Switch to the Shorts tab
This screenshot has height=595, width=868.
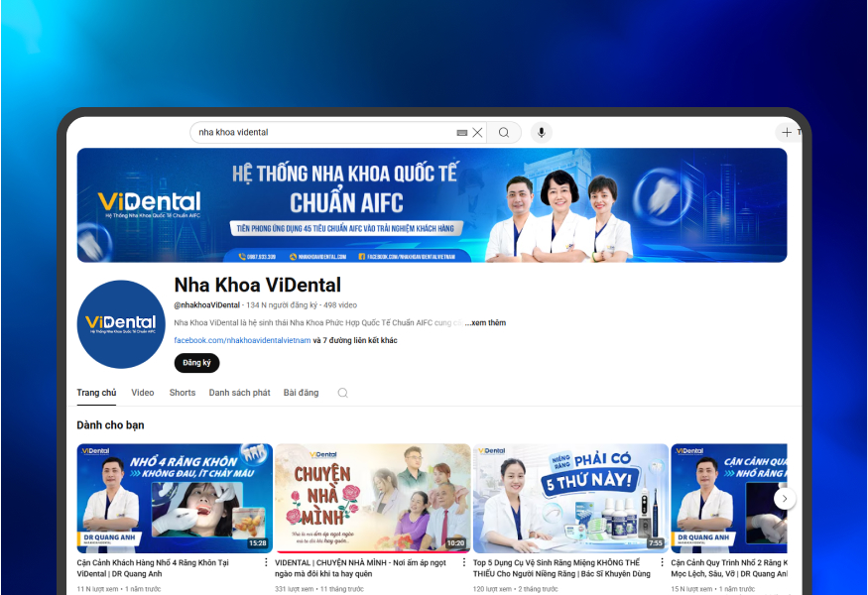tap(182, 393)
